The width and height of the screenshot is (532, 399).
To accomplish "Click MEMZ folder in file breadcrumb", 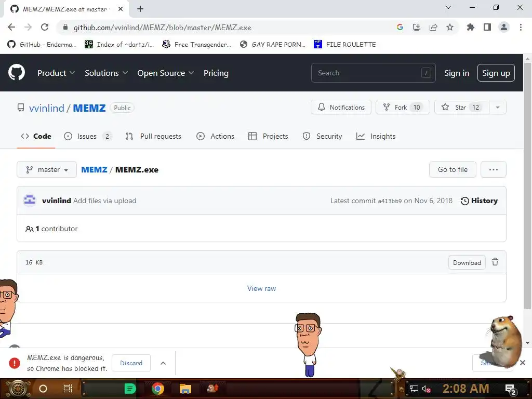I will point(94,169).
